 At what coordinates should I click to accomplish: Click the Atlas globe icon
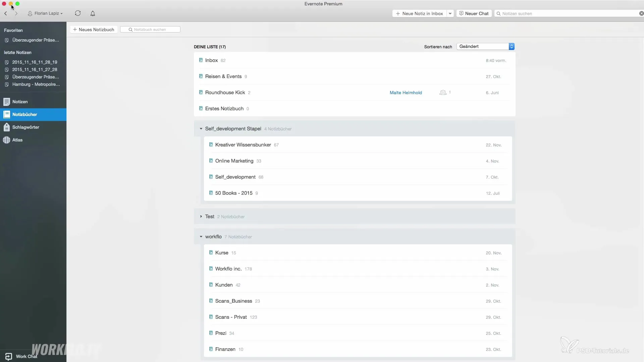coord(7,140)
